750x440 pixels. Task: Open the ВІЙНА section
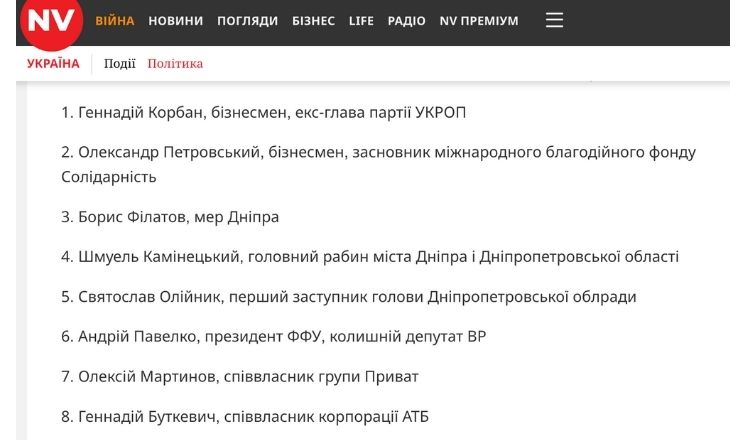pyautogui.click(x=115, y=21)
